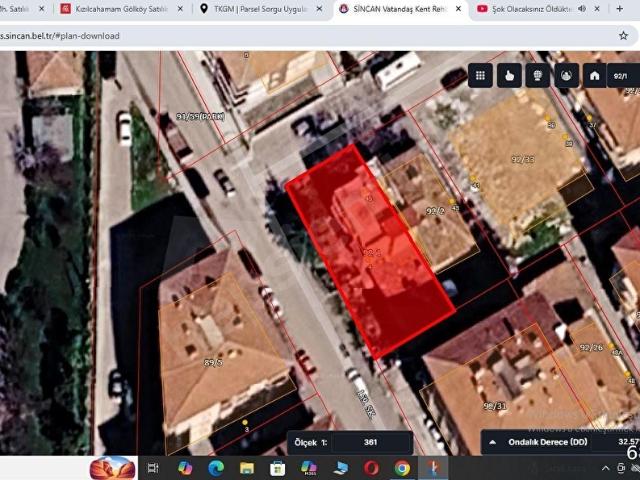Click the 89/5 parcel label
Image resolution: width=640 pixels, height=480 pixels.
click(213, 362)
